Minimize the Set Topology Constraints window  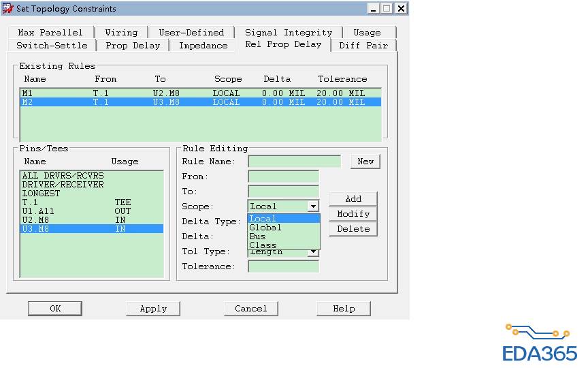[x=373, y=9]
